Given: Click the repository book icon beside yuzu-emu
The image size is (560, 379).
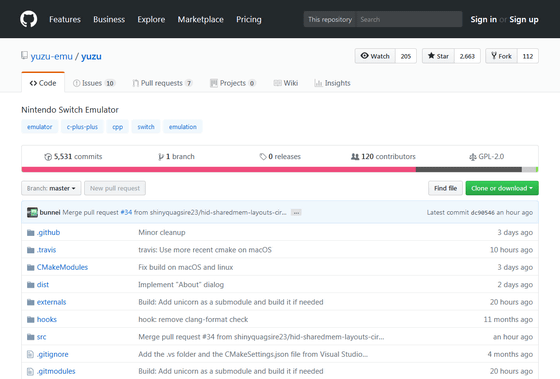Looking at the screenshot, I should 24,55.
